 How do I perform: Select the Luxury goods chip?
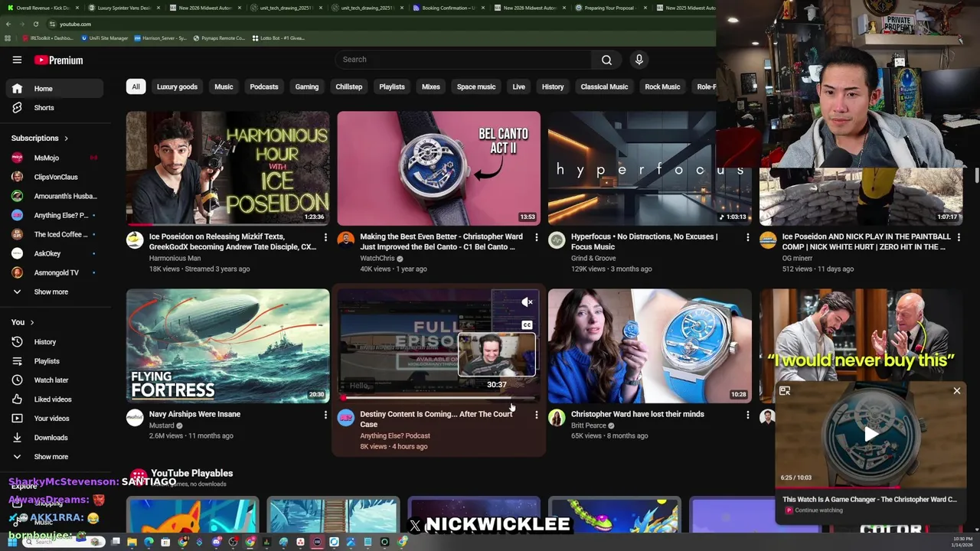coord(177,86)
